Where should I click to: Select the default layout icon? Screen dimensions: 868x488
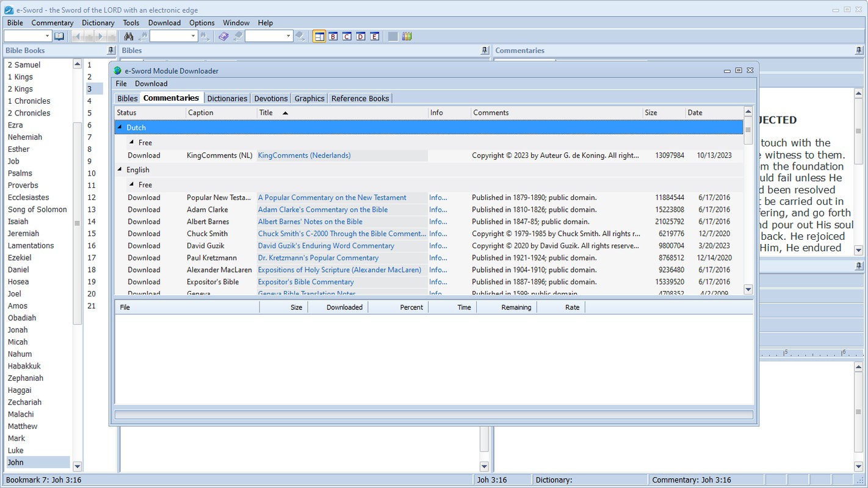click(x=319, y=37)
